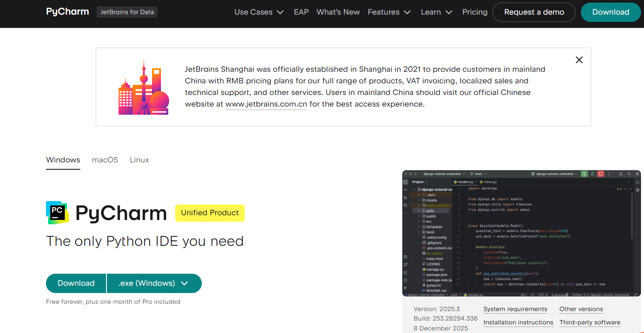This screenshot has width=644, height=333.
Task: Click the 'Version: 2025.3' text
Action: 437,309
